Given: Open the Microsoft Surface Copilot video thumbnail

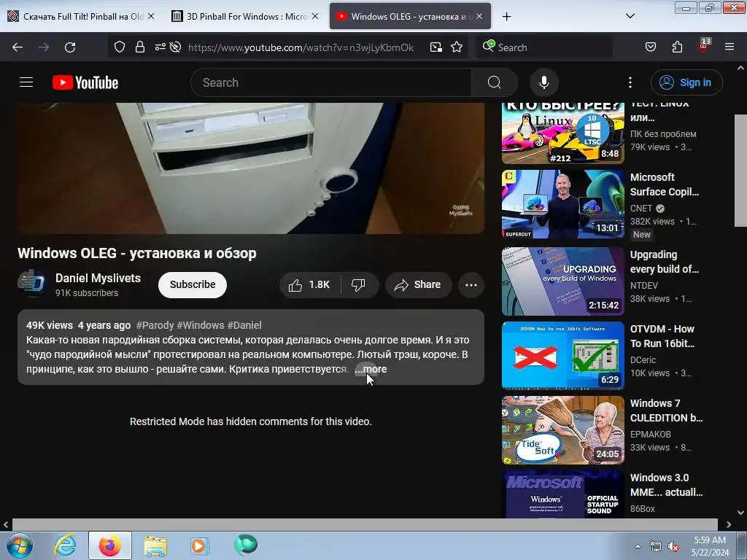Looking at the screenshot, I should pyautogui.click(x=563, y=204).
